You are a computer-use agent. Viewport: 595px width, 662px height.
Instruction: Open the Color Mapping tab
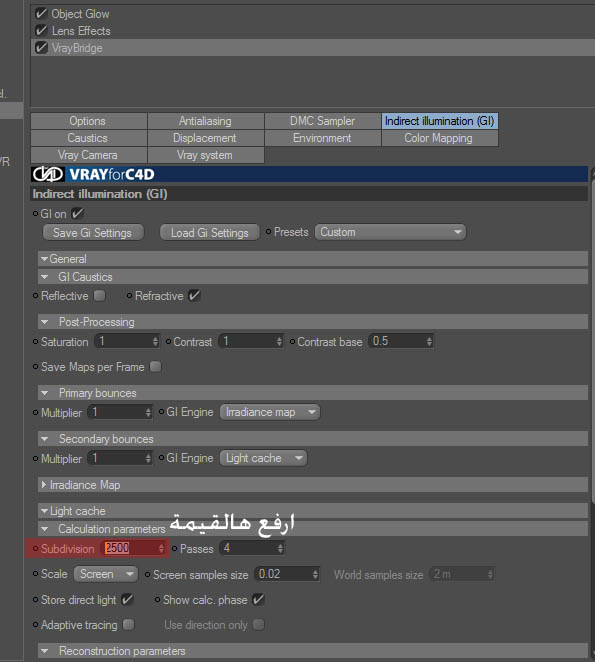click(x=440, y=138)
